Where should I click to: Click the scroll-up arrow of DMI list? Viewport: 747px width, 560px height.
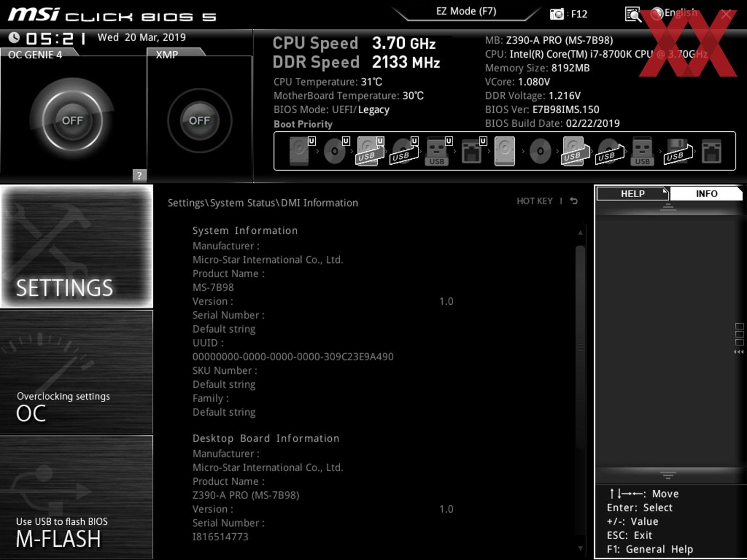tap(580, 233)
